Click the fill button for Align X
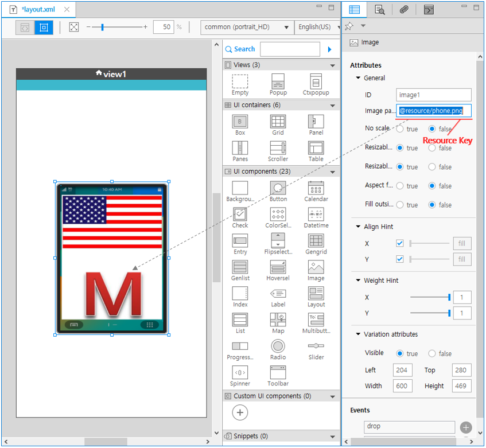The image size is (486, 448). 462,244
